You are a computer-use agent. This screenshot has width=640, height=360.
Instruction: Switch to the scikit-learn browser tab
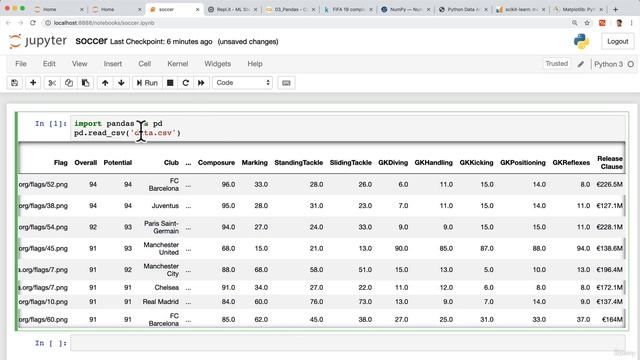pyautogui.click(x=521, y=9)
